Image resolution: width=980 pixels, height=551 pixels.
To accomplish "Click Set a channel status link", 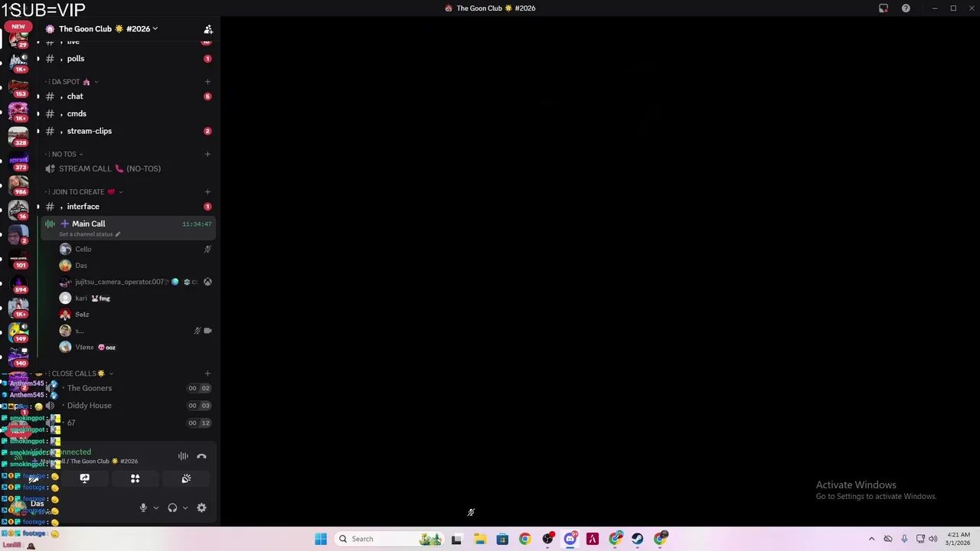I will tap(89, 234).
